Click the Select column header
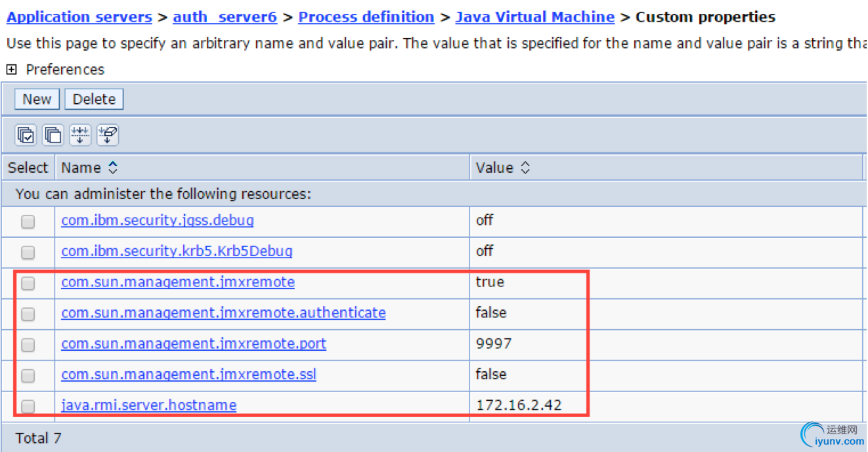Screen dimensions: 868x452 pos(28,168)
